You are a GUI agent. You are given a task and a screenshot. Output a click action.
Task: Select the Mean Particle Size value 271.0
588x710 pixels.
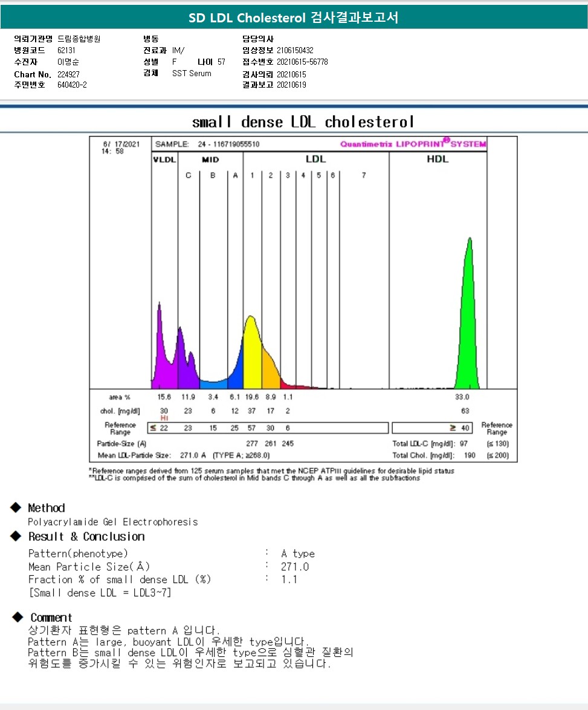(x=294, y=567)
